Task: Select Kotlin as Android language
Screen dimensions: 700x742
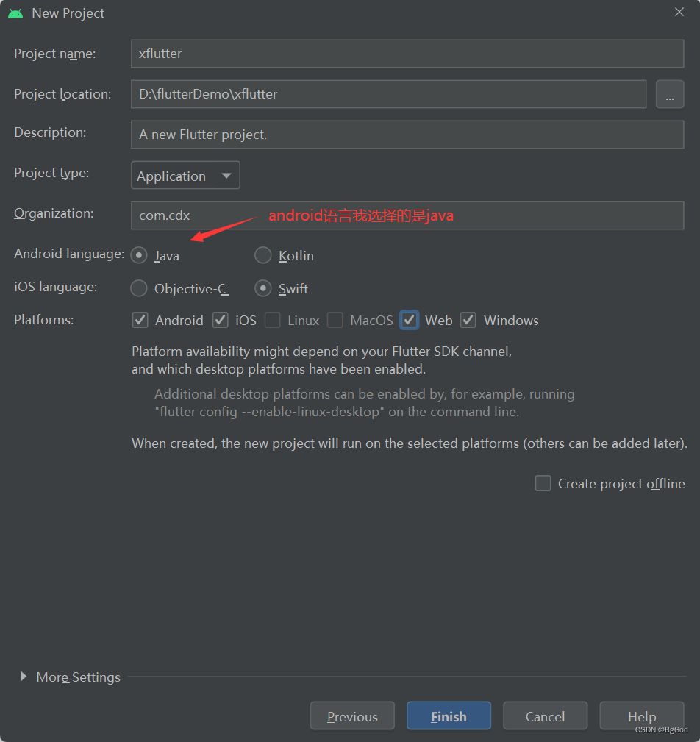Action: coord(263,255)
